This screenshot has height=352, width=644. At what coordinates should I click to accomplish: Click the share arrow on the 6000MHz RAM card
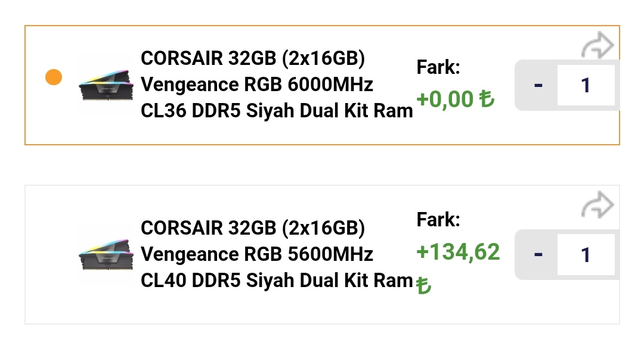point(597,46)
